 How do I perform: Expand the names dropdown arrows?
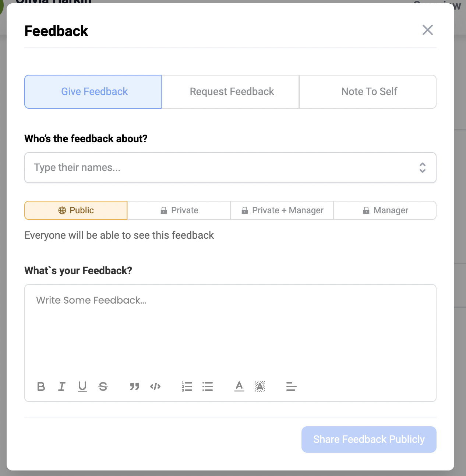[423, 168]
